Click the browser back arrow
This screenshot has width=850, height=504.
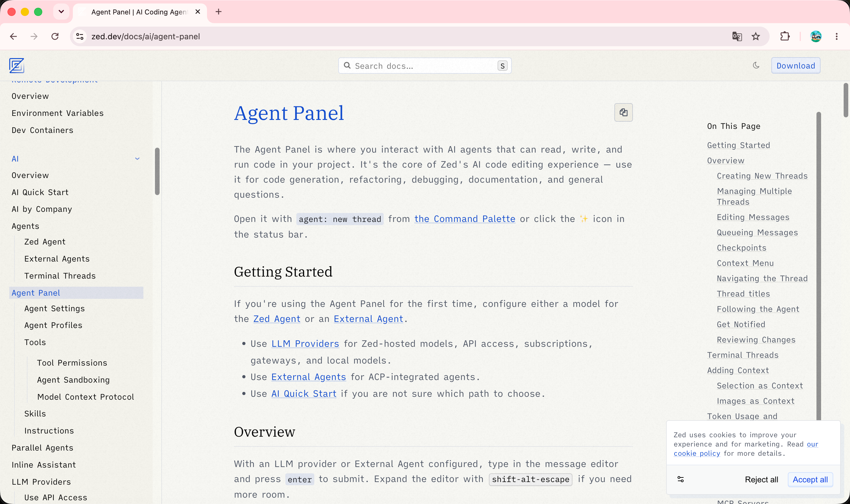click(14, 36)
